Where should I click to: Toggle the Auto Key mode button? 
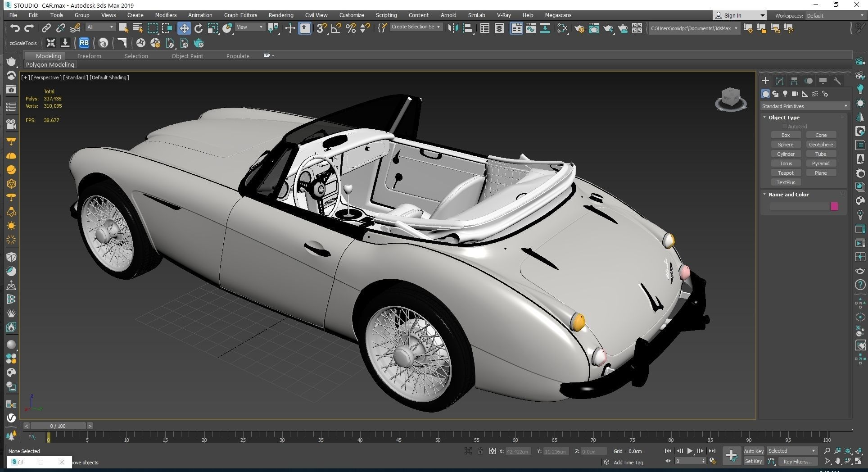tap(753, 451)
